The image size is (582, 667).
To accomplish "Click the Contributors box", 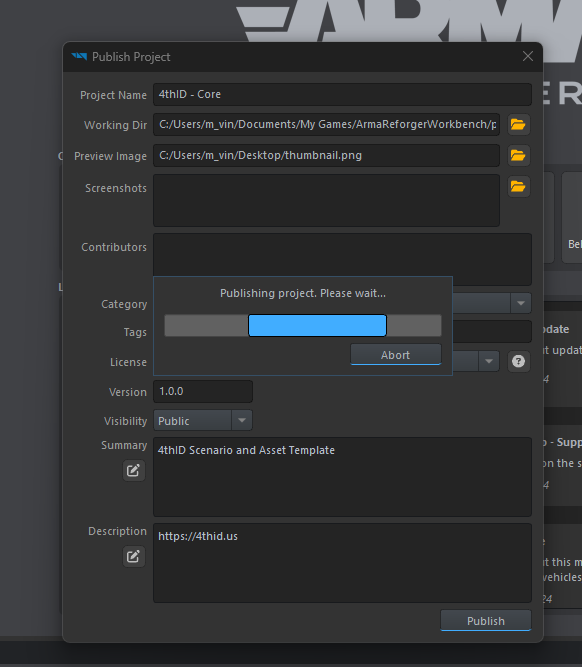I will point(342,255).
